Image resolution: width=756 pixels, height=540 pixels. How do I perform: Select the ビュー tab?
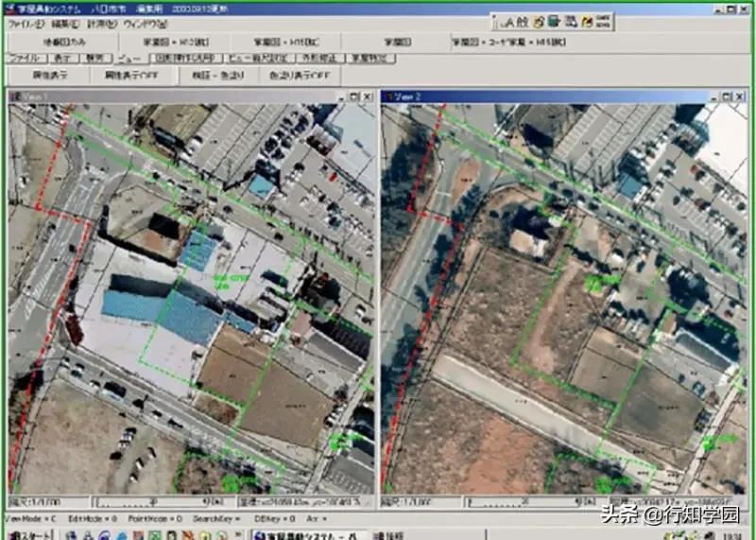click(x=130, y=59)
